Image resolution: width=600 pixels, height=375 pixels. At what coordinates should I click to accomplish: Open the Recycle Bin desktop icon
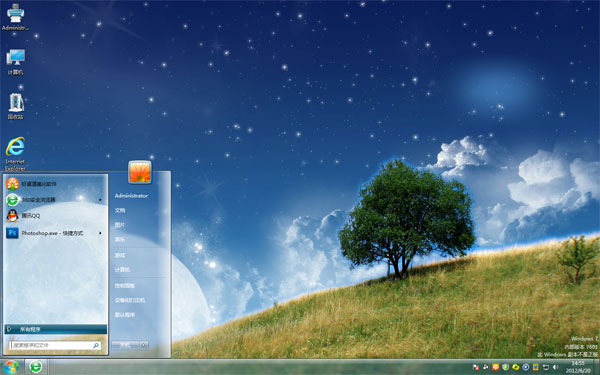(x=16, y=106)
